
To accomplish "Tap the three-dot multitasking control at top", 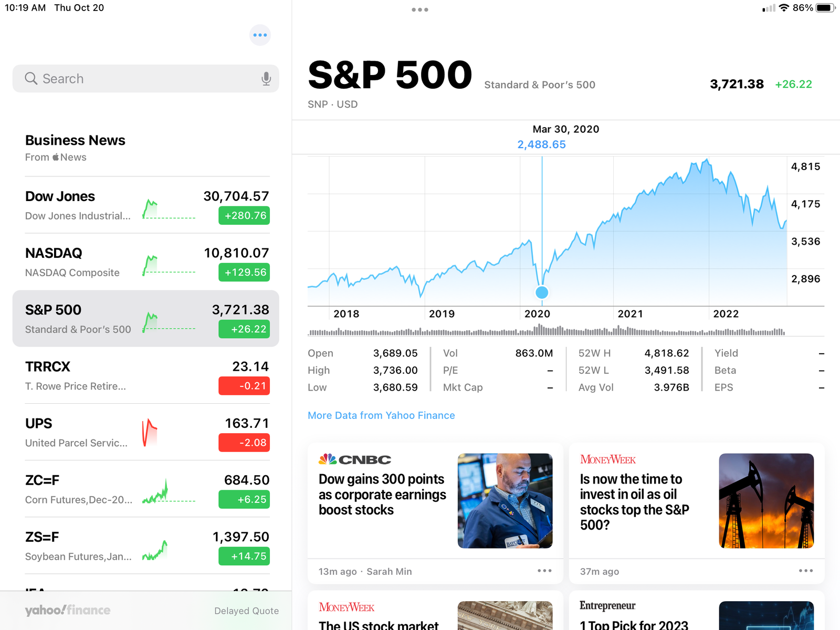I will tap(420, 9).
